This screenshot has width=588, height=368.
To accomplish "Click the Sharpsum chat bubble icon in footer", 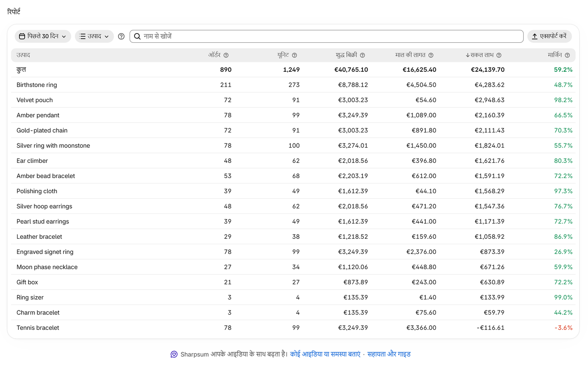I will [x=174, y=354].
